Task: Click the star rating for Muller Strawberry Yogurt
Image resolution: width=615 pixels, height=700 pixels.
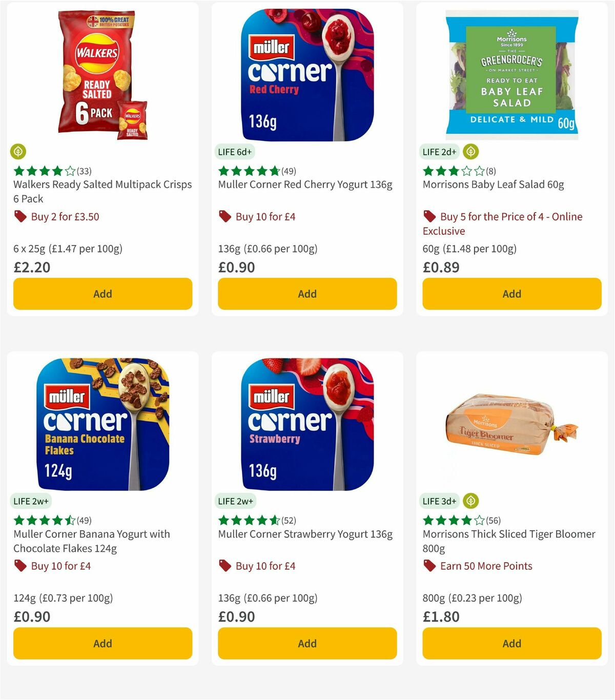Action: [x=246, y=520]
